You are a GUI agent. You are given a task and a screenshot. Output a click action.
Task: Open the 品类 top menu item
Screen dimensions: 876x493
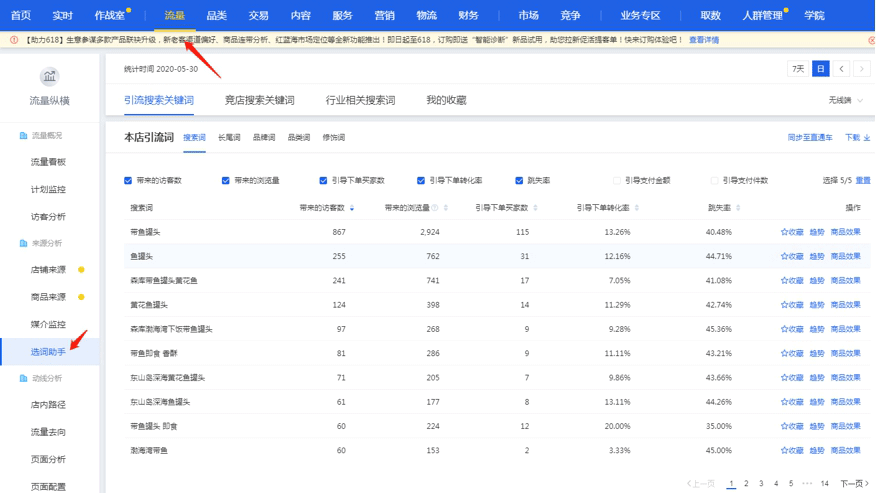coord(216,15)
